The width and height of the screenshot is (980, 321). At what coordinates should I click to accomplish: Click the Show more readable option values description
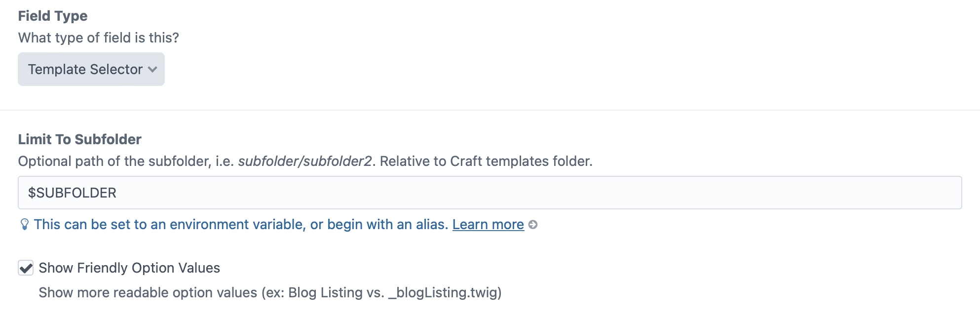click(x=148, y=293)
